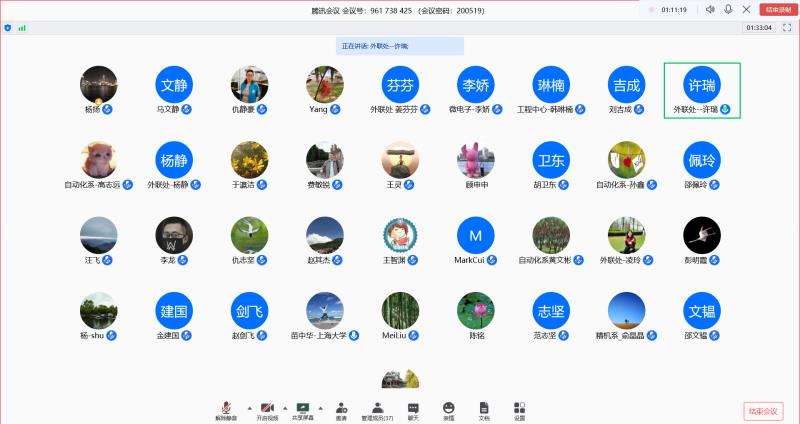Expand video options arrow beside 开启视频
The width and height of the screenshot is (800, 424).
click(284, 408)
